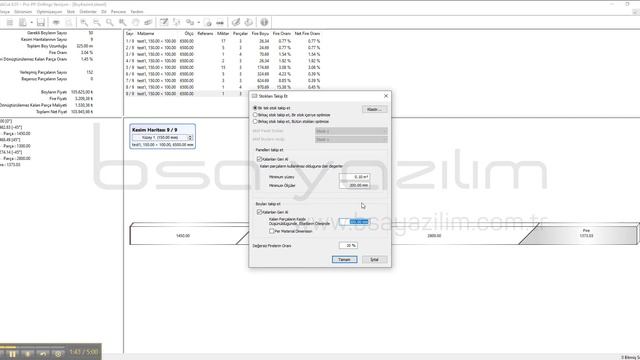Click the edit pencil sheet icon
Viewport: 640px width, 360px height.
click(x=164, y=22)
